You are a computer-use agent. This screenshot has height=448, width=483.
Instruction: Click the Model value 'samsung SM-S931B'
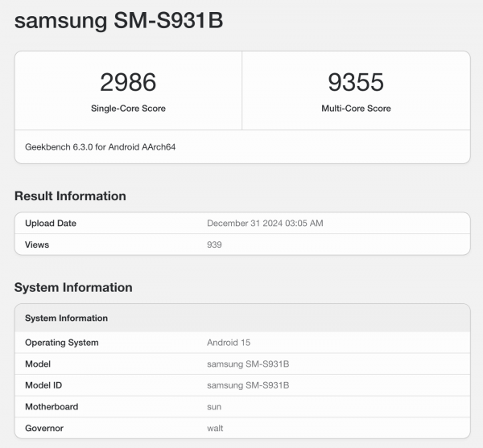point(248,364)
